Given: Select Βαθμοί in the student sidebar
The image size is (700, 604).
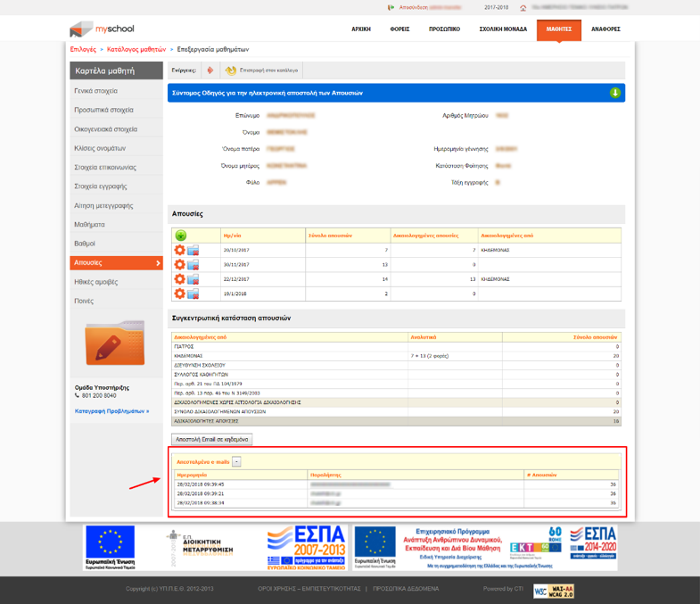Looking at the screenshot, I should (85, 244).
